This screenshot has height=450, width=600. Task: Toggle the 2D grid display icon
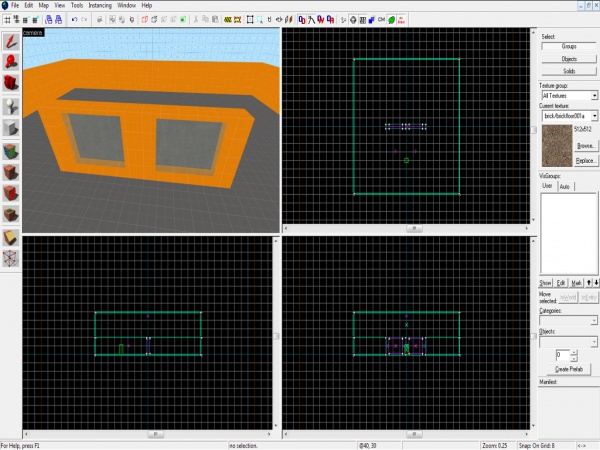8,19
